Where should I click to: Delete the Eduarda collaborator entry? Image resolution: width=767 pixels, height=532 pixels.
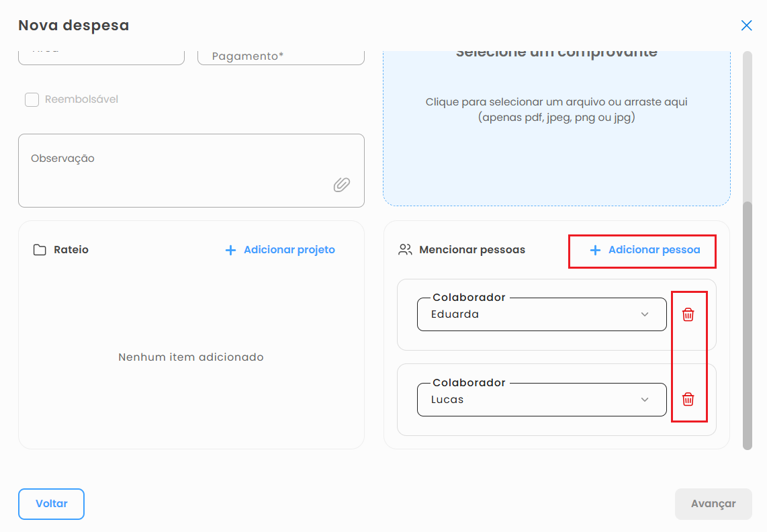(688, 314)
